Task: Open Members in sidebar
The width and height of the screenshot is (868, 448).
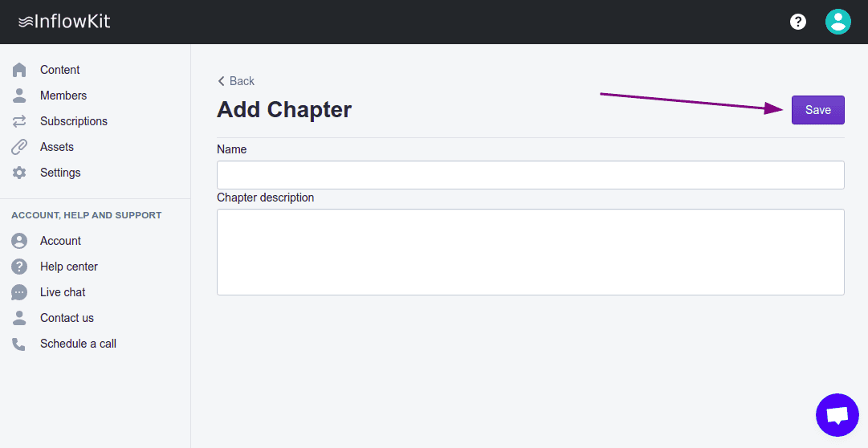Action: (x=63, y=96)
